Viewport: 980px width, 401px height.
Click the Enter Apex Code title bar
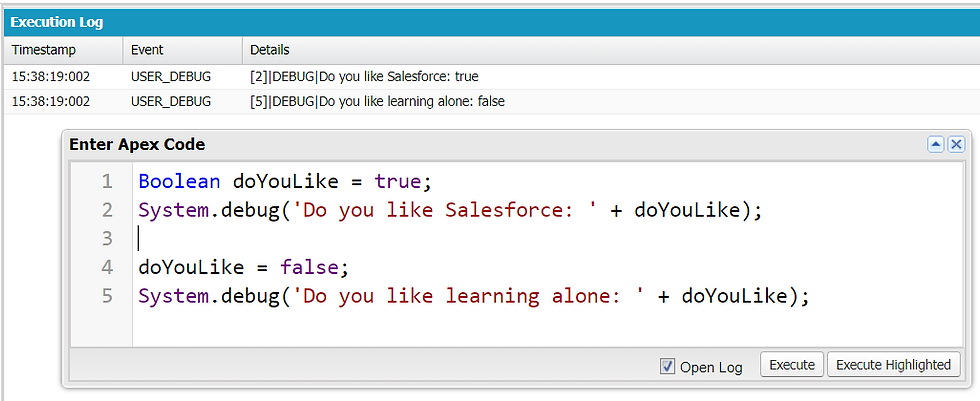pyautogui.click(x=494, y=145)
